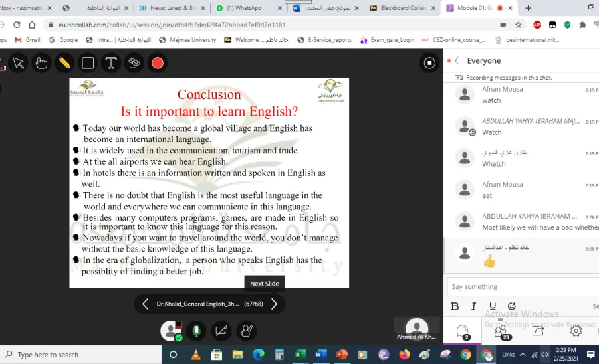The image size is (599, 364).
Task: Open VLC media player from taskbar
Action: click(x=195, y=355)
